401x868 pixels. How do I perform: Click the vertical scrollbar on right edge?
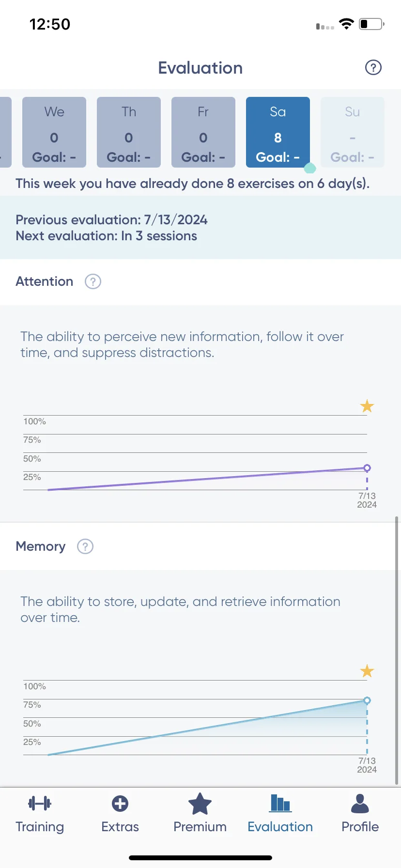point(397,650)
